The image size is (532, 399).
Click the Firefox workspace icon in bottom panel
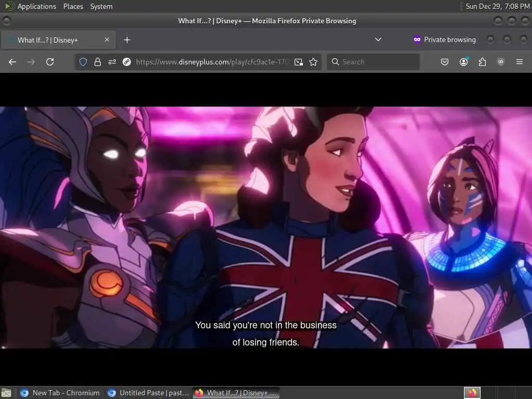(472, 393)
